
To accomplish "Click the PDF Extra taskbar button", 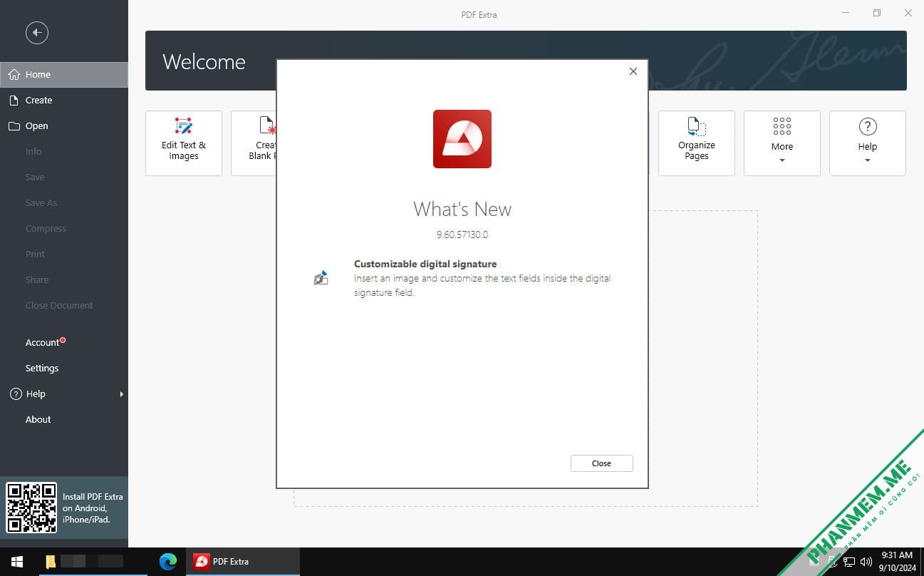I will [x=243, y=562].
